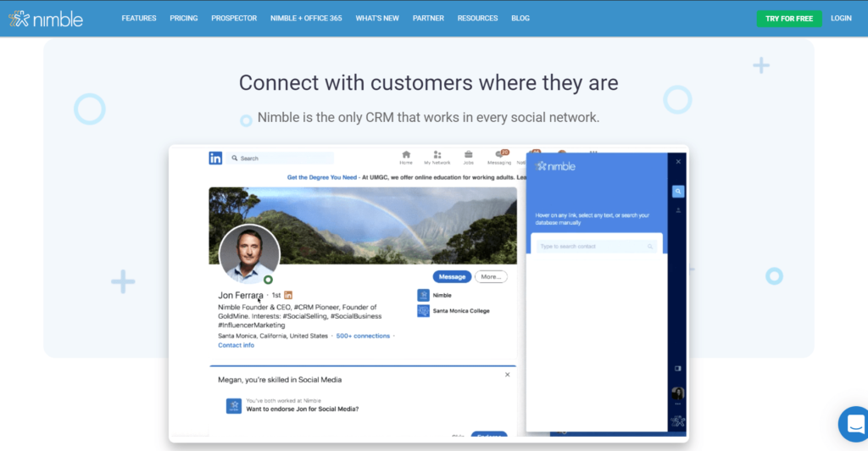The image size is (868, 451).
Task: Open LinkedIn Home icon
Action: coord(406,158)
